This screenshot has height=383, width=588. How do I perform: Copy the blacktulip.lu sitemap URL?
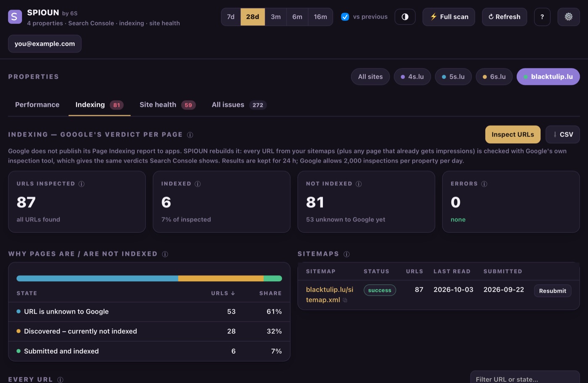pyautogui.click(x=345, y=300)
